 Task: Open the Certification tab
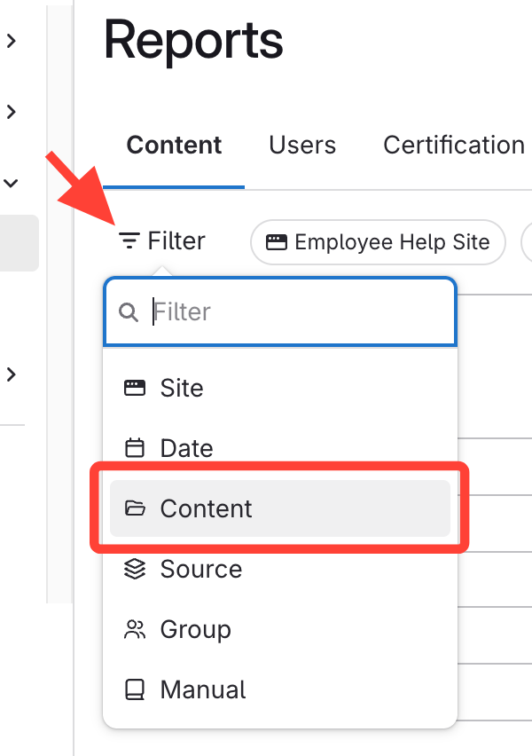(453, 146)
